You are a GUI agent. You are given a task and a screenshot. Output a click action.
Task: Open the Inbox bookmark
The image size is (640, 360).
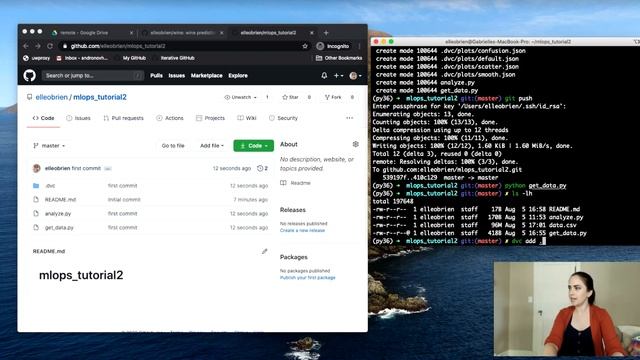82,58
